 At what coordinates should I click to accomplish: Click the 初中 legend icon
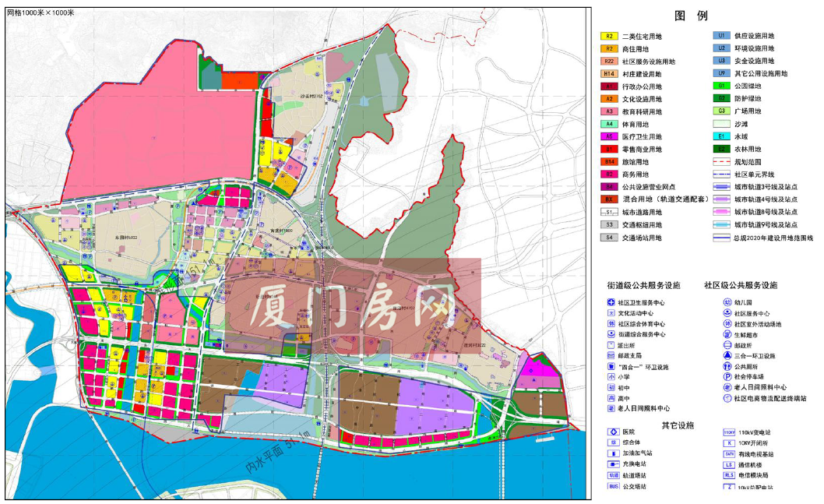(x=611, y=387)
